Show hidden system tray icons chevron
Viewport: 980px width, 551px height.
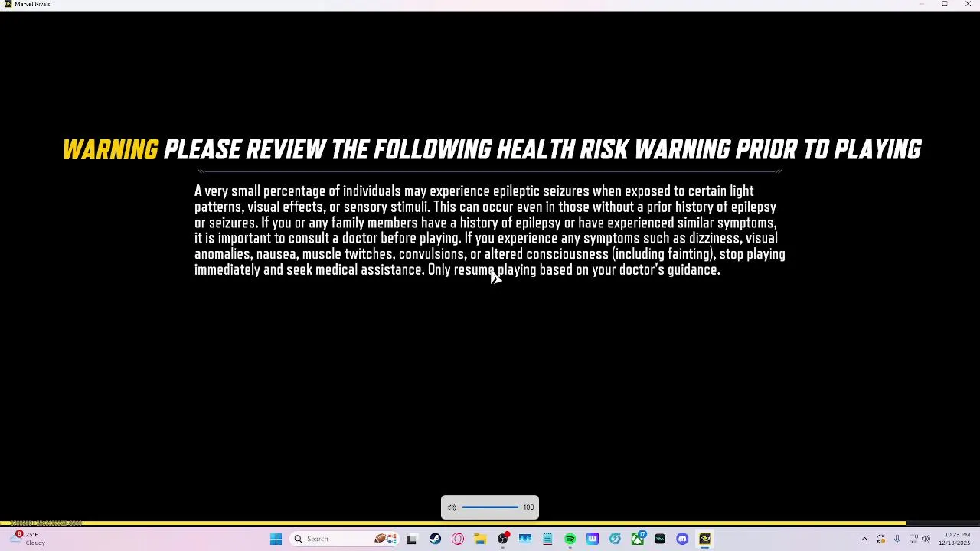[864, 539]
